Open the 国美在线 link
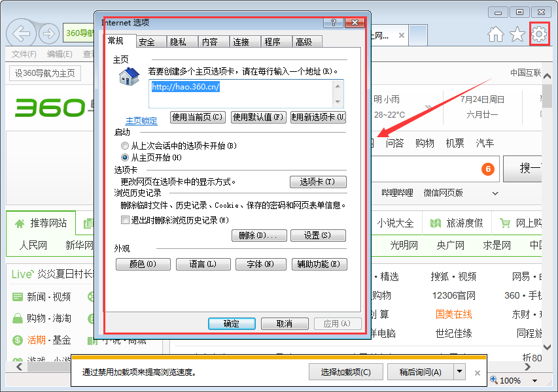Image resolution: width=558 pixels, height=392 pixels. click(x=454, y=314)
